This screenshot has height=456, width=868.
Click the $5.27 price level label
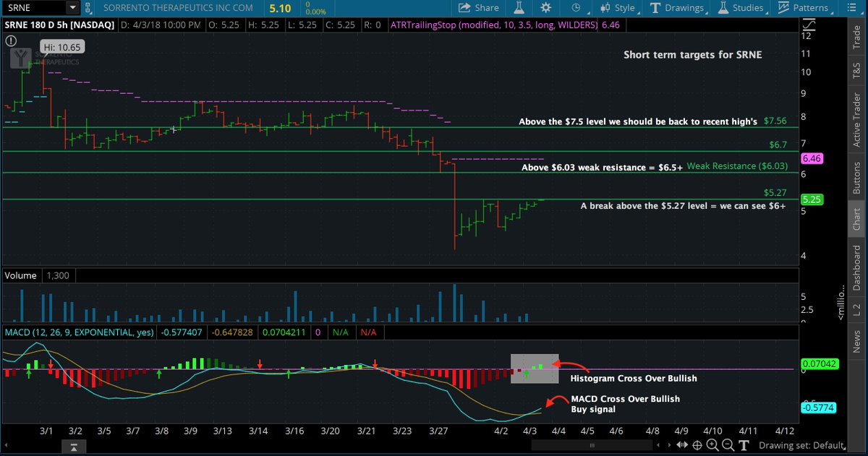pyautogui.click(x=775, y=192)
